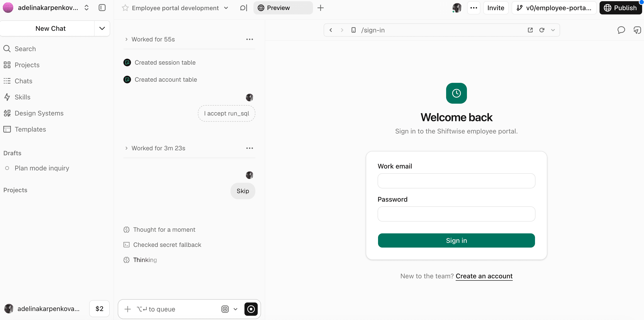The image size is (644, 320).
Task: Add a new tab with plus icon
Action: click(x=321, y=8)
